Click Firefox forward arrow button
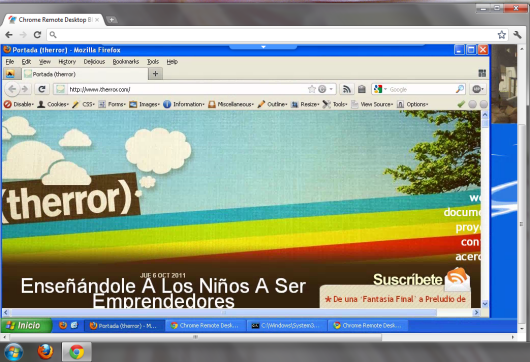Image resolution: width=530 pixels, height=362 pixels. 25,89
